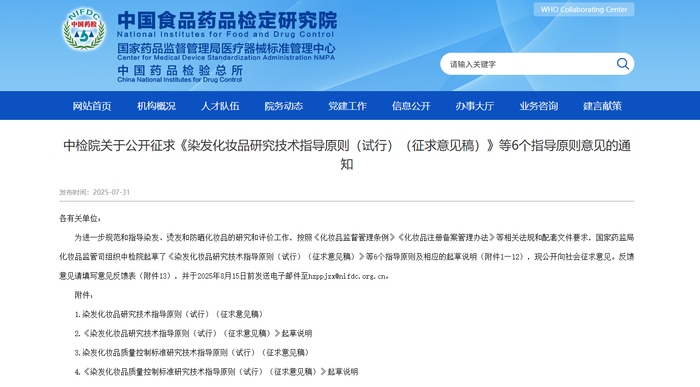
Task: Open attachment 2 起草说明 link
Action: click(193, 333)
